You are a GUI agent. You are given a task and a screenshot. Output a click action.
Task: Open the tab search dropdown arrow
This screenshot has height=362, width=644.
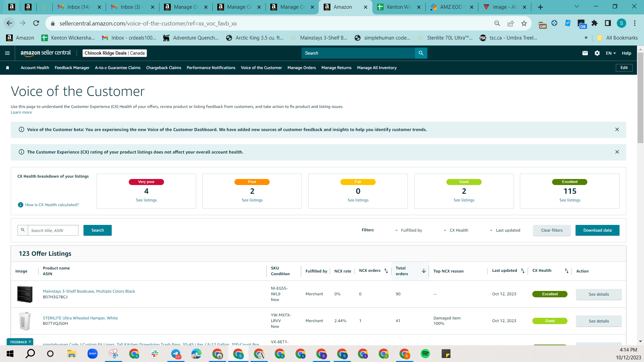[x=577, y=7]
